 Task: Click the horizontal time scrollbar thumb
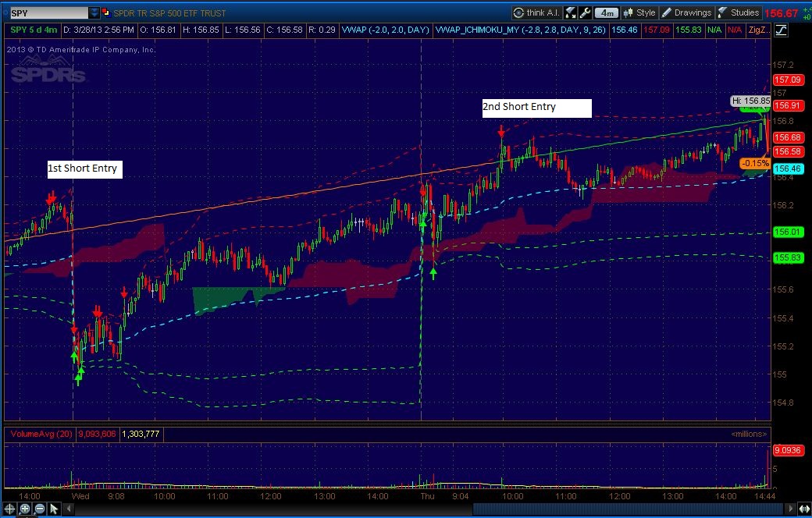coord(628,509)
